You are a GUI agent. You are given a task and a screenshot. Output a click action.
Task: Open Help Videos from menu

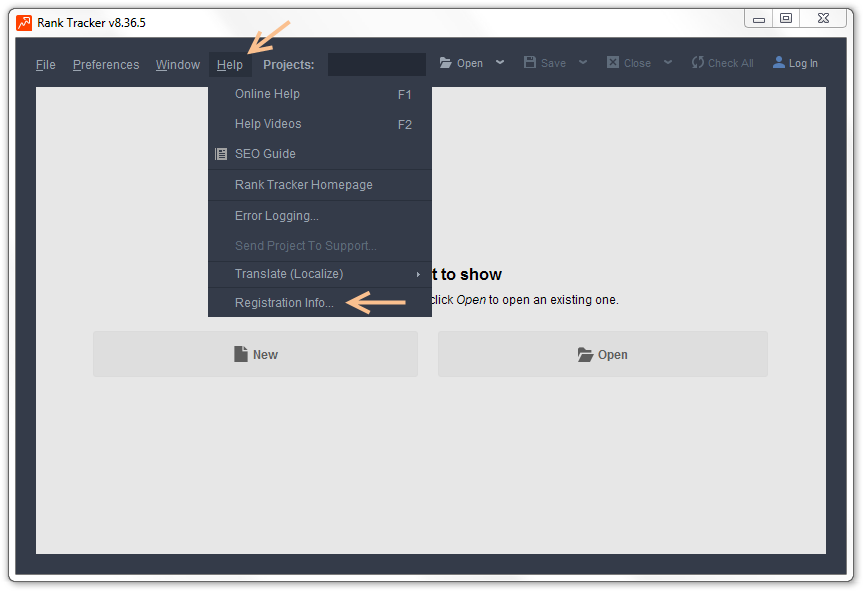coord(320,124)
